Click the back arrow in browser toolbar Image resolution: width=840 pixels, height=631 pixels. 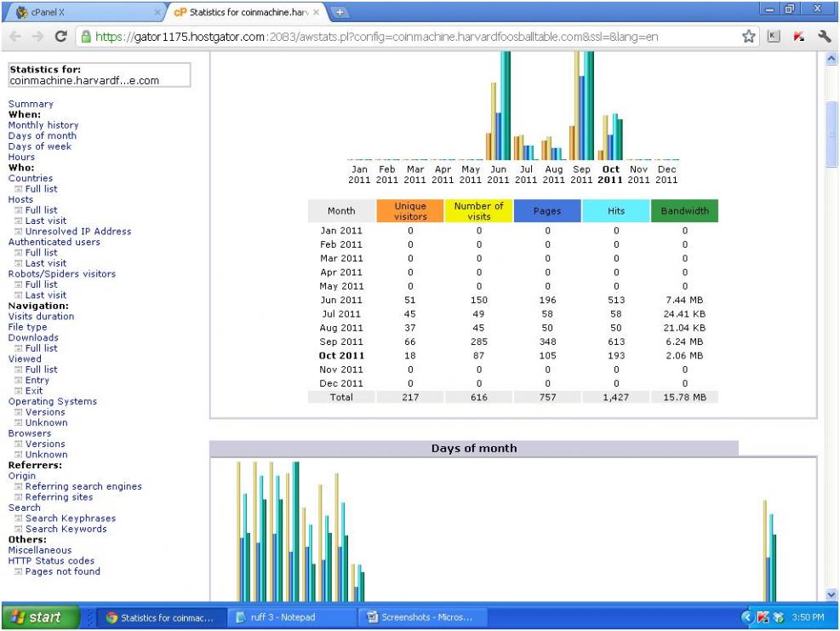pos(16,37)
